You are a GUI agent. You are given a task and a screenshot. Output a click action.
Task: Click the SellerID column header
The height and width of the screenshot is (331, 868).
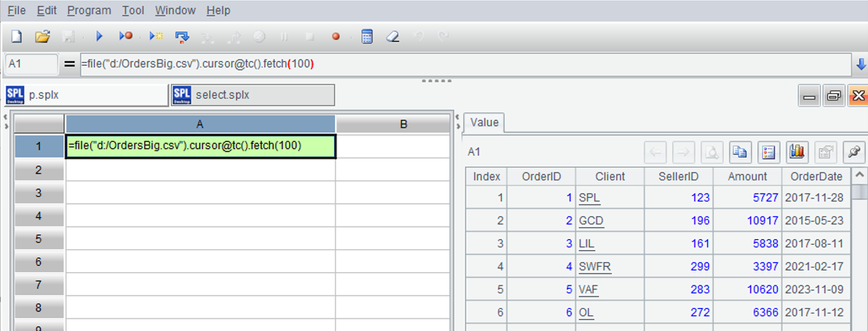click(x=679, y=176)
